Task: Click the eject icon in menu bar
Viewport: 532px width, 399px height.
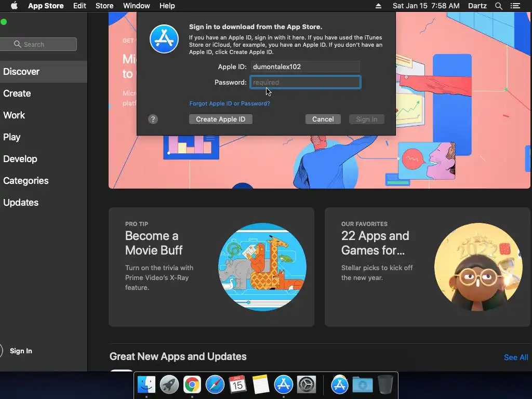Action: pos(378,6)
